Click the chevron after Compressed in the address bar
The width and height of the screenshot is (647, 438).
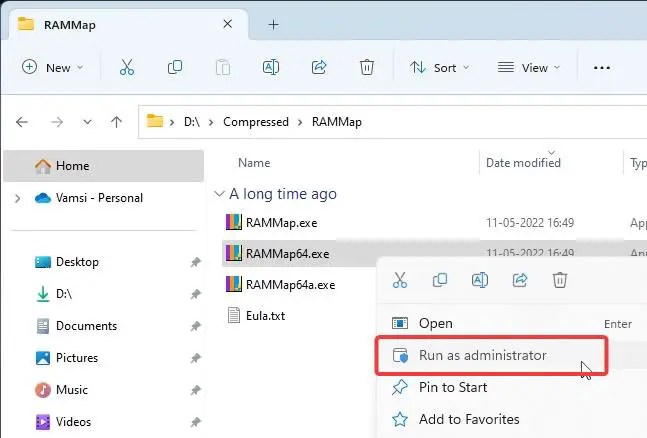[x=300, y=122]
